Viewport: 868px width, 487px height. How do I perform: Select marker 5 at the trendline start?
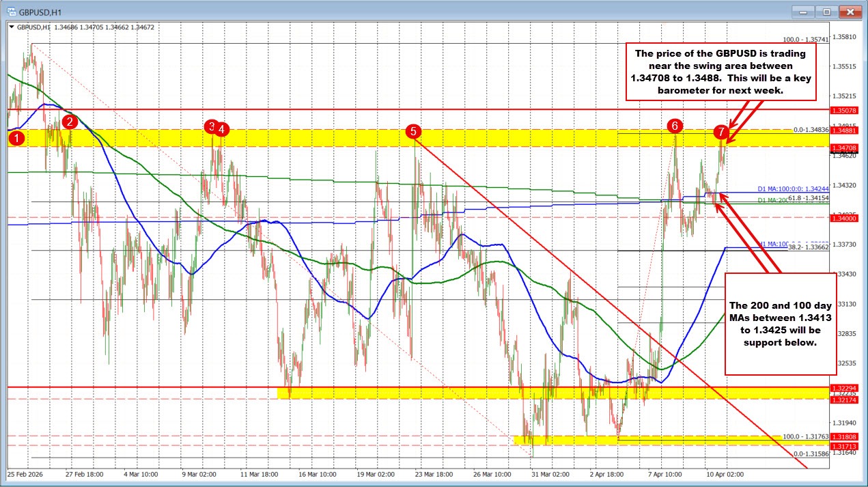[415, 133]
